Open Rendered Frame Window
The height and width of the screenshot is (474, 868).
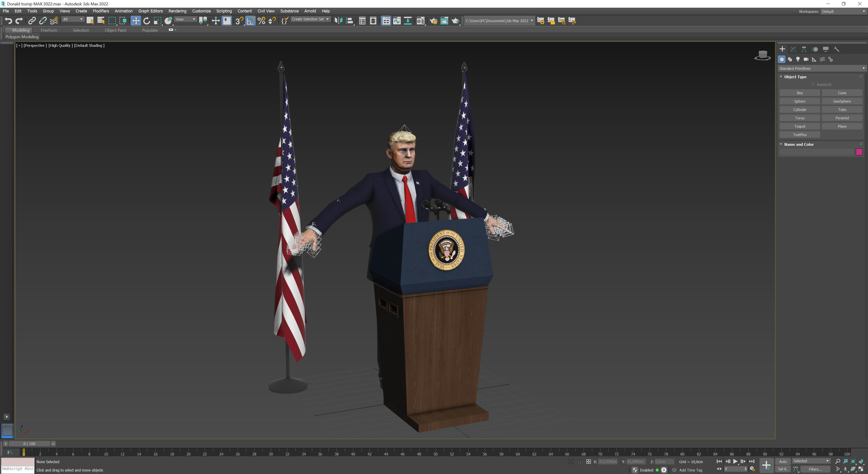444,21
